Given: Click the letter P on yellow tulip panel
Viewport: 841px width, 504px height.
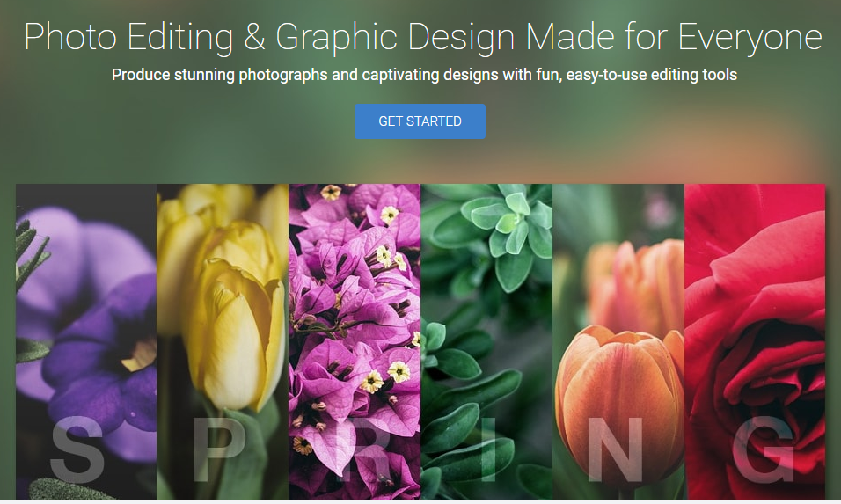Looking at the screenshot, I should point(219,449).
